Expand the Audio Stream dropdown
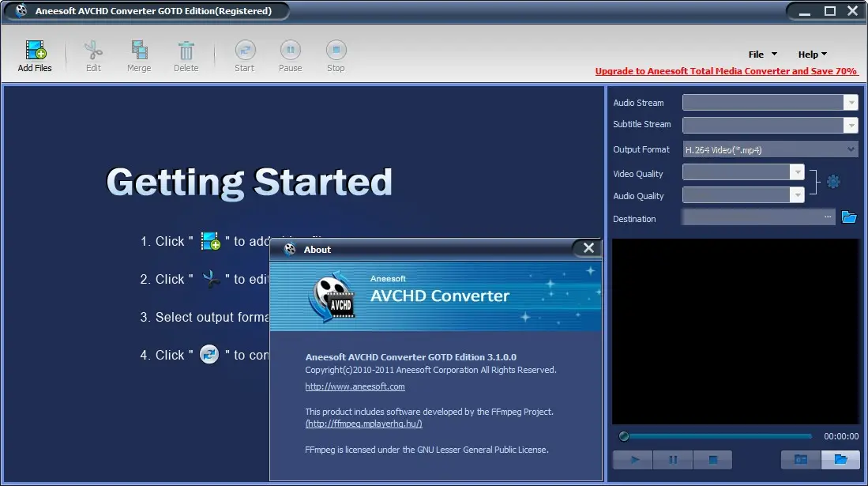868x486 pixels. [x=851, y=103]
